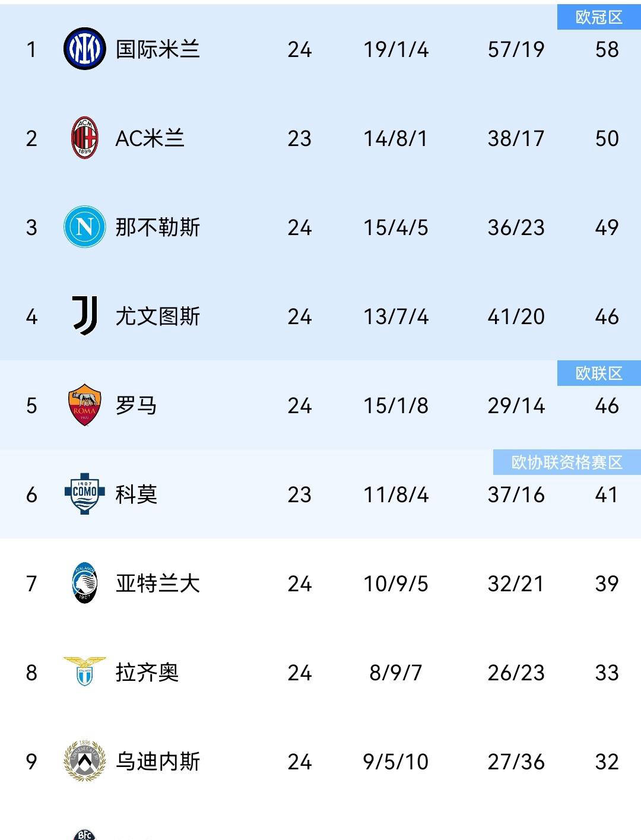This screenshot has height=840, width=641.
Task: Tap the 欧联区 zone label
Action: pyautogui.click(x=599, y=373)
